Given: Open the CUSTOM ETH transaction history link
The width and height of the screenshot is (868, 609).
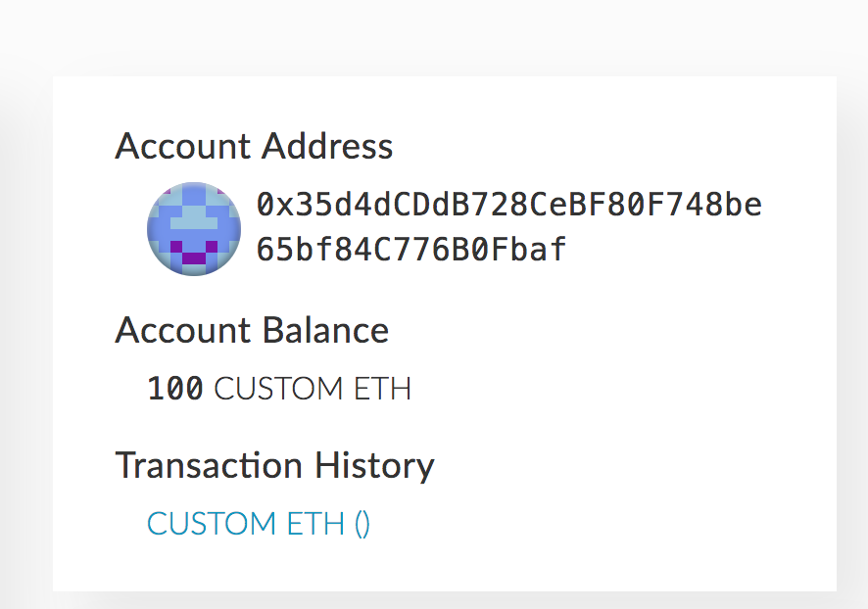Looking at the screenshot, I should click(258, 524).
